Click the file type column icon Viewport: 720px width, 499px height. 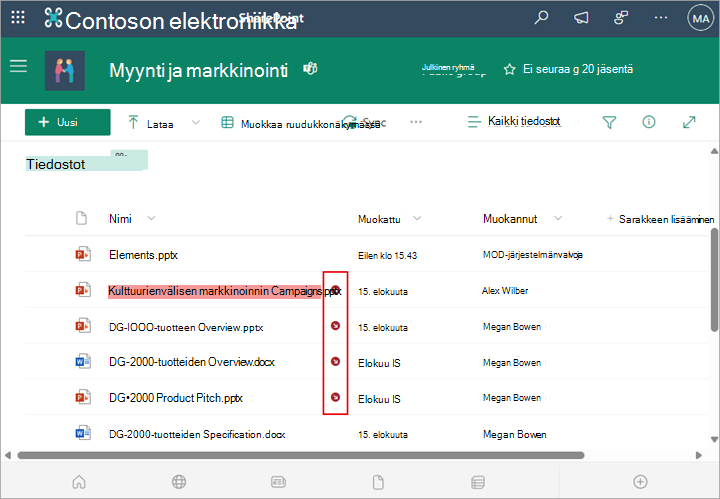click(81, 218)
